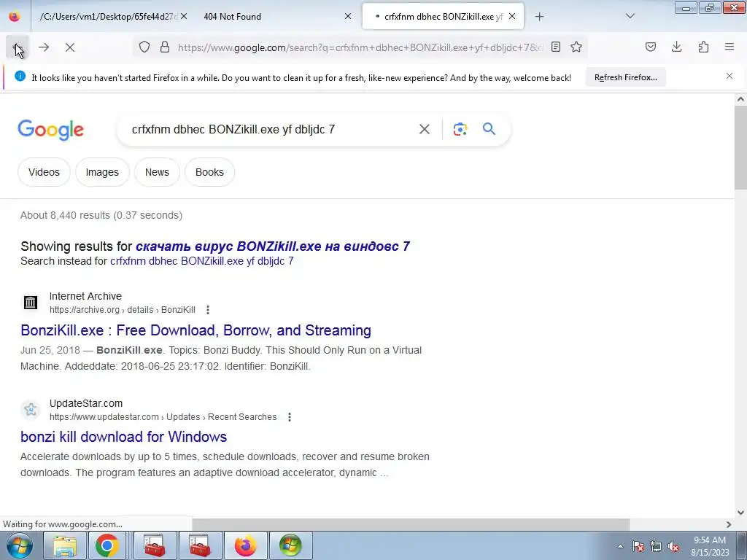Search instead for the original query

click(x=201, y=261)
